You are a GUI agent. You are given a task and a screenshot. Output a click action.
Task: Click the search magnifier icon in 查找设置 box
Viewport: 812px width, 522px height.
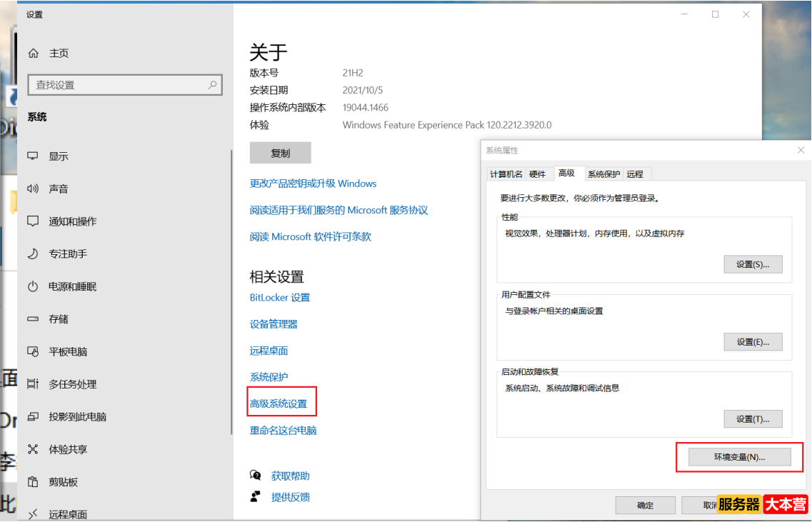coord(212,84)
